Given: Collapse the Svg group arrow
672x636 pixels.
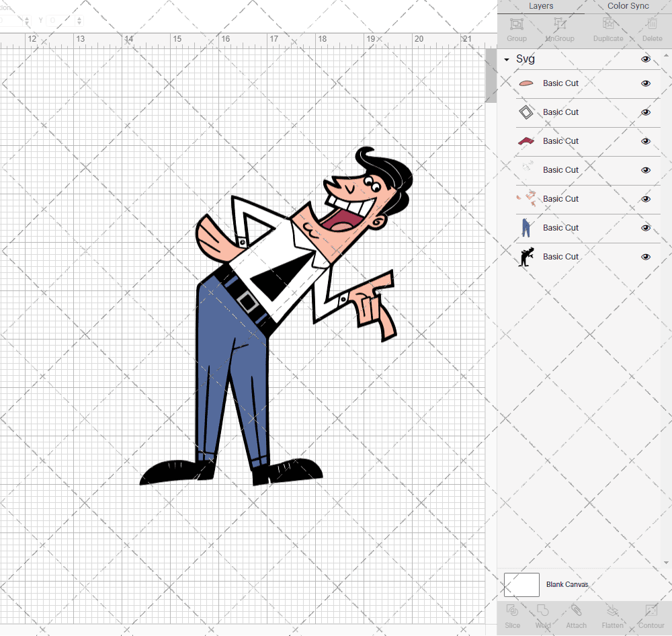Looking at the screenshot, I should [x=507, y=60].
